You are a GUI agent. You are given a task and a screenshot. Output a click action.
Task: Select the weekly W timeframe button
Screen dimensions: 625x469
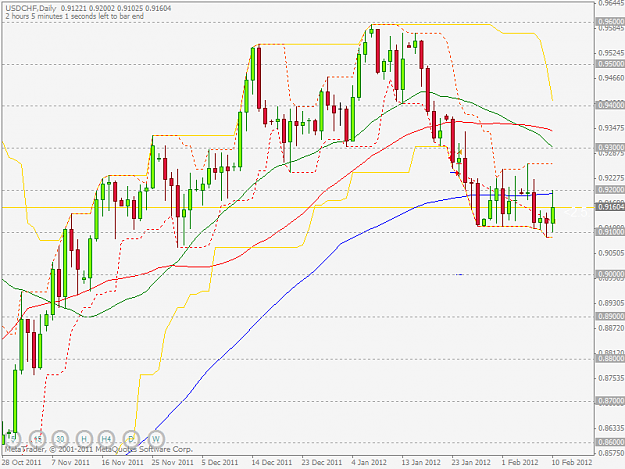(x=156, y=439)
